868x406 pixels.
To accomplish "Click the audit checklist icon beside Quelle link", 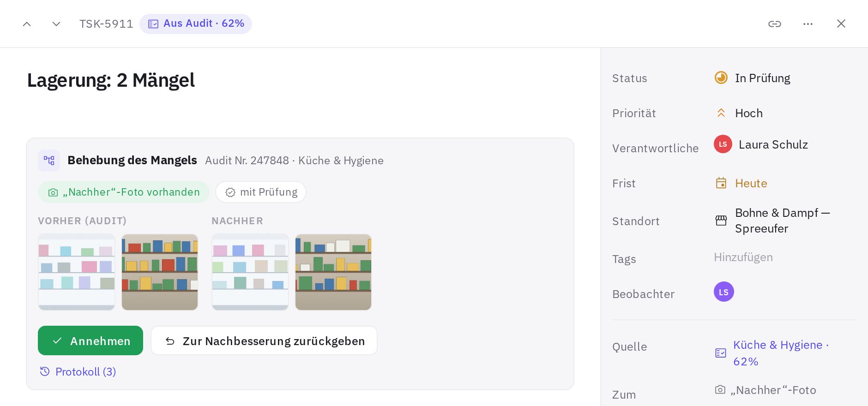I will [721, 353].
